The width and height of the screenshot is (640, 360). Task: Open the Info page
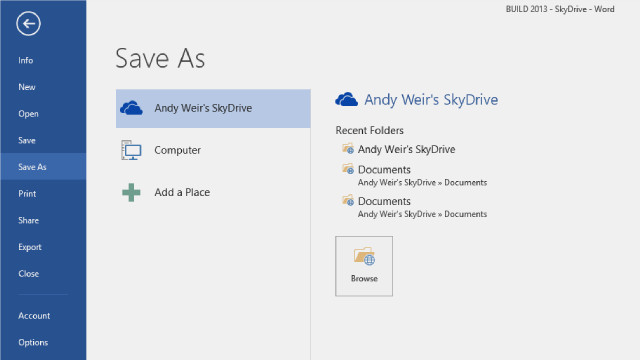25,60
